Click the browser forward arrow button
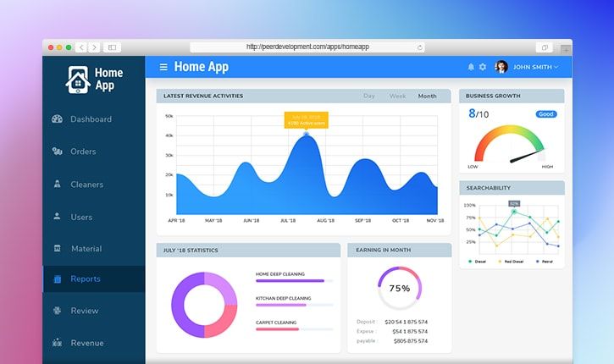Image resolution: width=614 pixels, height=364 pixels. (94, 47)
